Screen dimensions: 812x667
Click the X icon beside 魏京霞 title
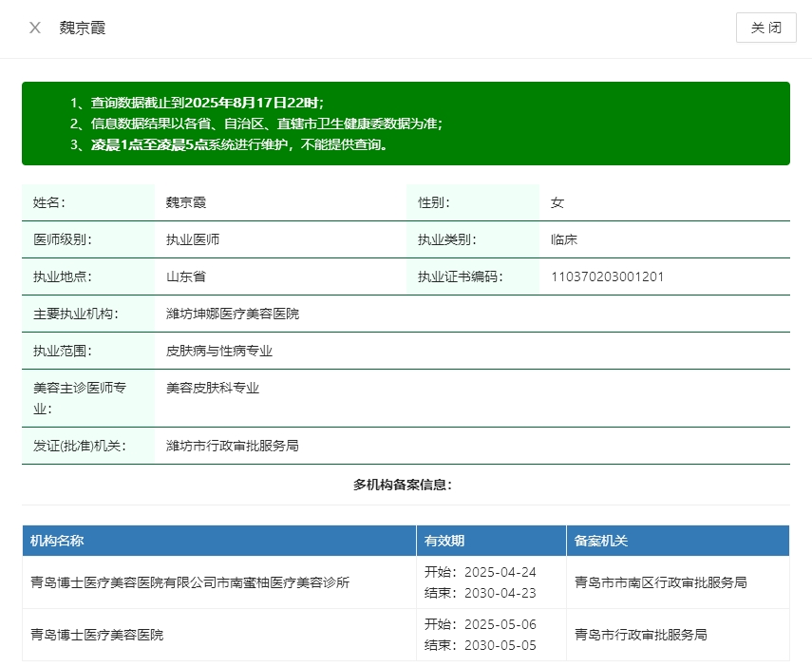pyautogui.click(x=35, y=28)
